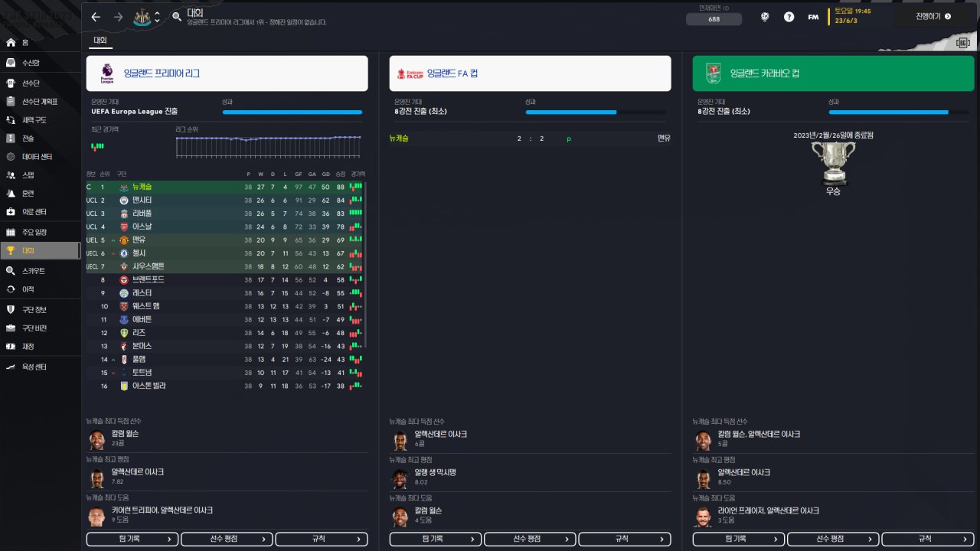Click the 688 ID field
This screenshot has height=551, width=980.
pos(714,20)
